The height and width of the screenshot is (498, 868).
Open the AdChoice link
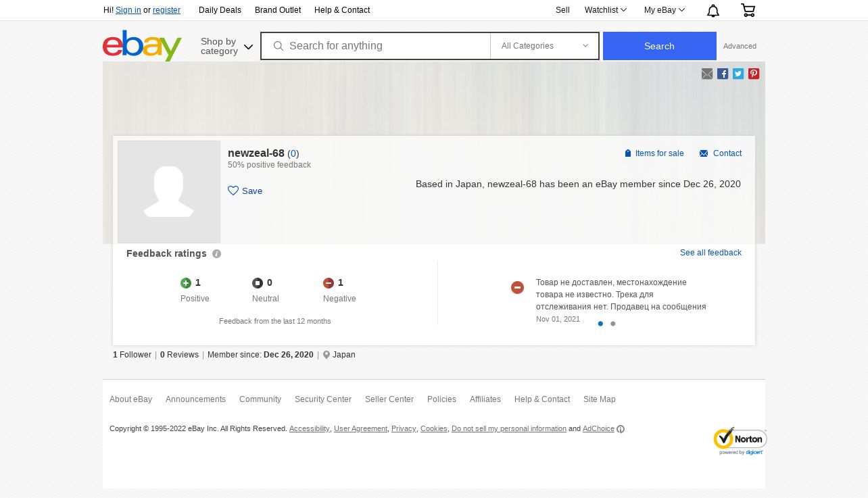click(598, 429)
